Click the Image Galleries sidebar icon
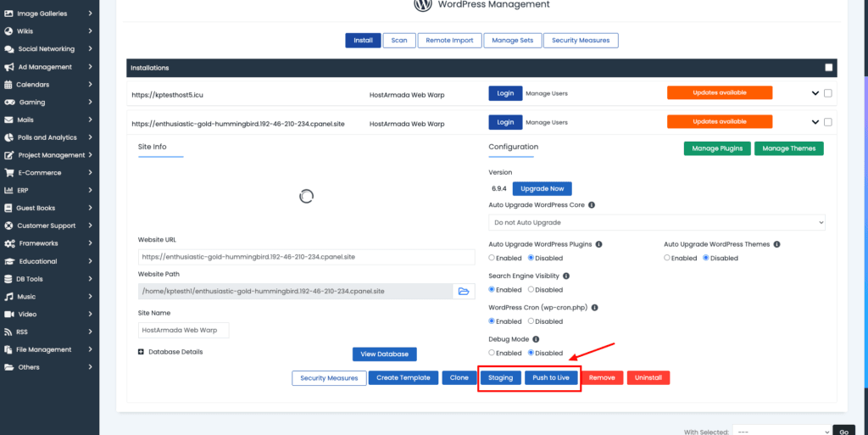The height and width of the screenshot is (435, 868). pyautogui.click(x=8, y=14)
